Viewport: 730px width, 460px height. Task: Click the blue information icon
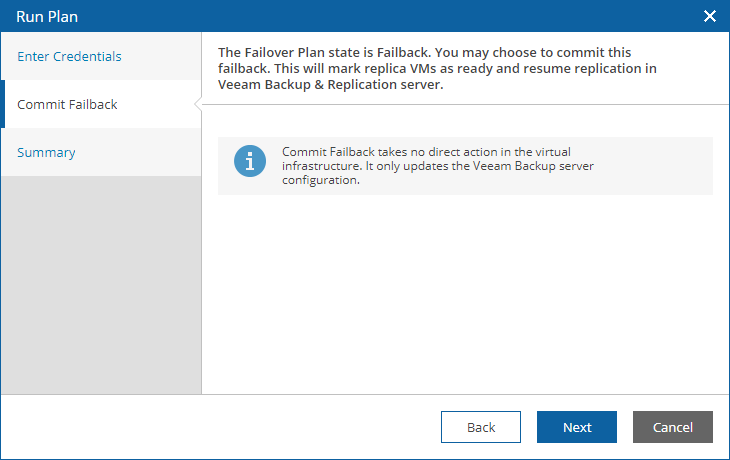point(250,161)
